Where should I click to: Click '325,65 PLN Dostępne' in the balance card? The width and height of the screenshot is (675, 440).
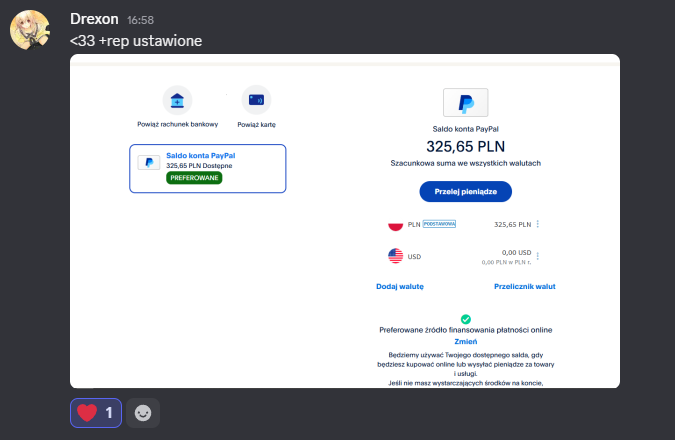point(199,166)
